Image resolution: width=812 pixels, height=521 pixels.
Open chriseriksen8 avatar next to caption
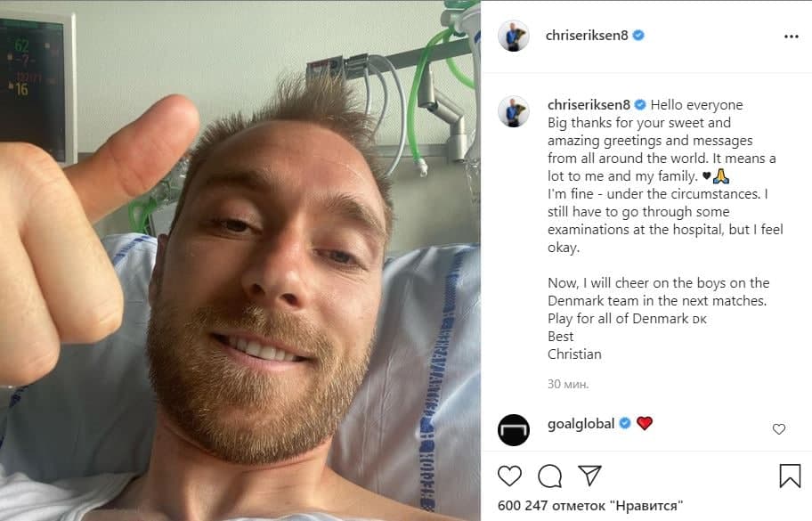(513, 111)
